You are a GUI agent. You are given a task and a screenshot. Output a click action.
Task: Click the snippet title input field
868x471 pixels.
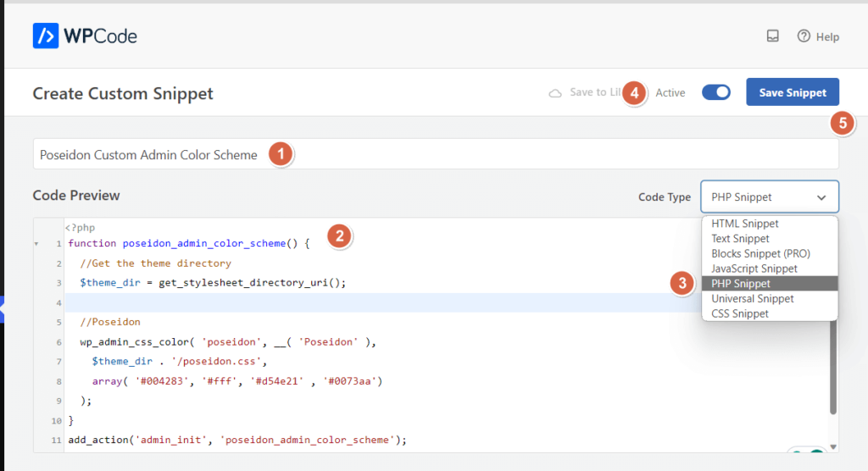tap(436, 154)
